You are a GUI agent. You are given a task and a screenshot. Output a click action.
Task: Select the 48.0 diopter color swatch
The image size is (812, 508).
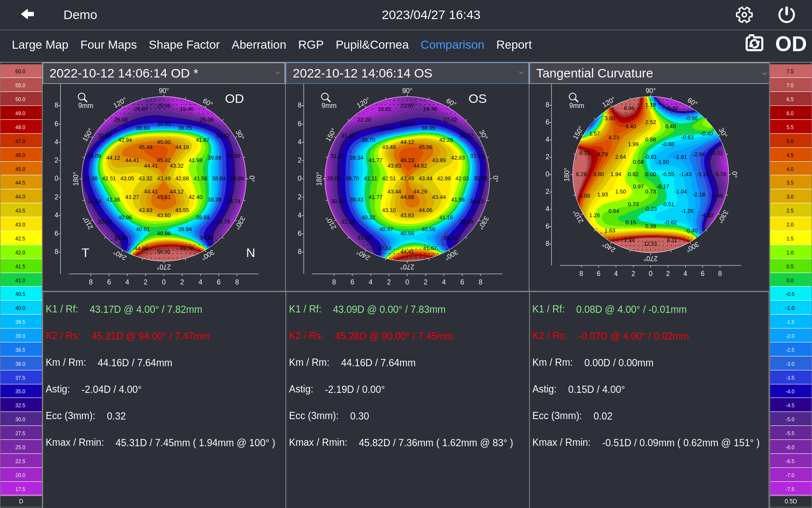tap(21, 127)
